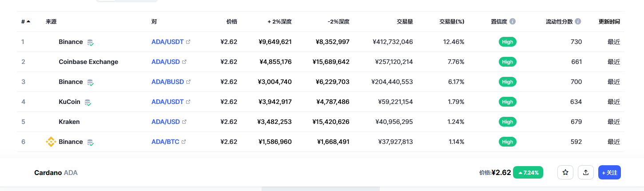644x191 pixels.
Task: Open Binance source name in row 3
Action: coord(71,82)
